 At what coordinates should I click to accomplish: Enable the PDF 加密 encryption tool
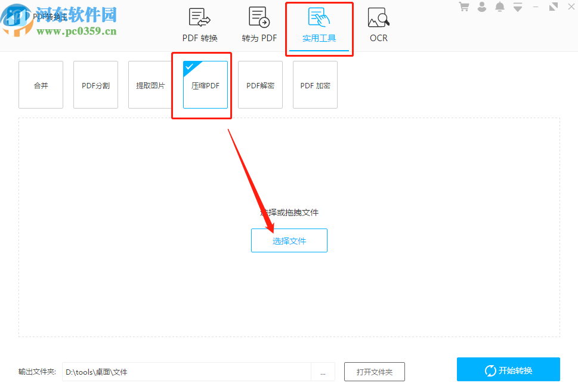tap(315, 84)
